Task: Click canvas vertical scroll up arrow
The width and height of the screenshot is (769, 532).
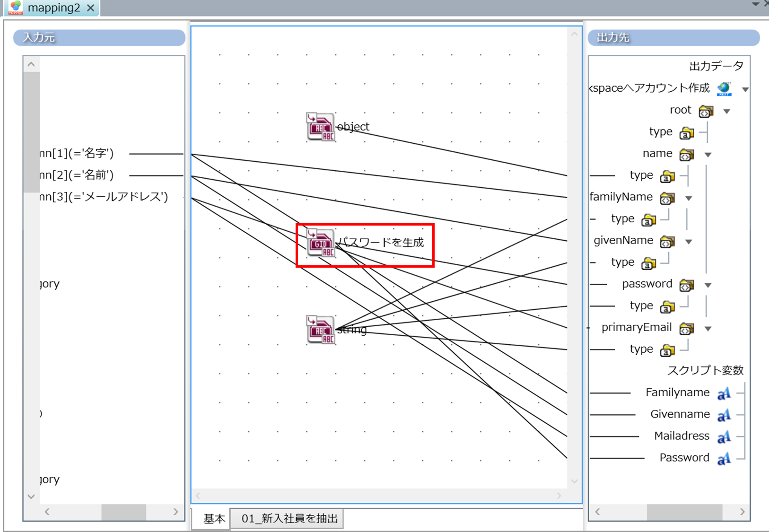Action: [575, 34]
